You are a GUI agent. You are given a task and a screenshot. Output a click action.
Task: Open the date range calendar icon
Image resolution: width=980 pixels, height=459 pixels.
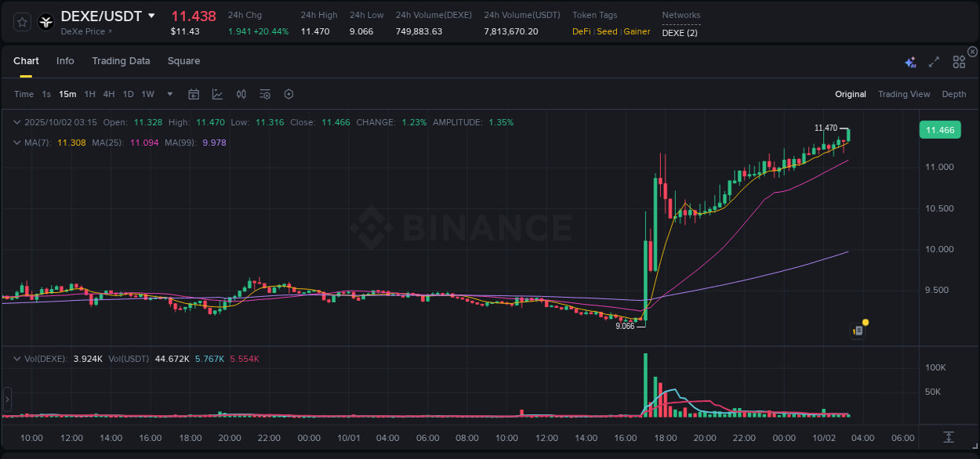tap(194, 94)
